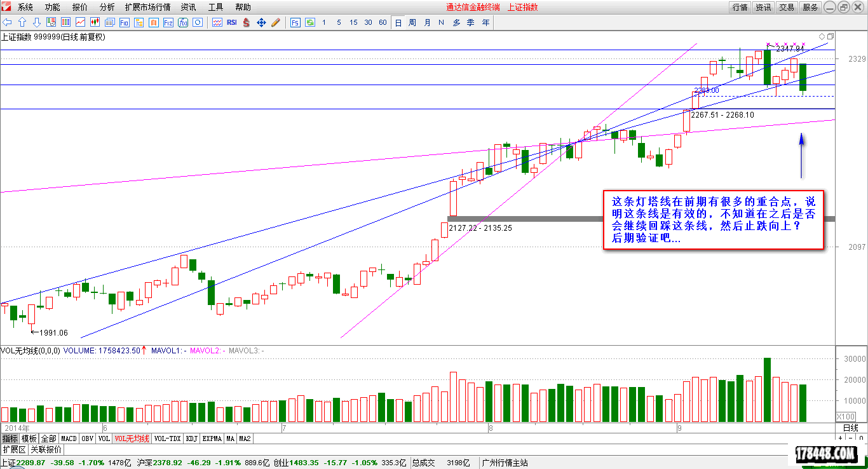This screenshot has width=868, height=469.
Task: Select the pencil drawing tool icon
Action: [x=275, y=22]
